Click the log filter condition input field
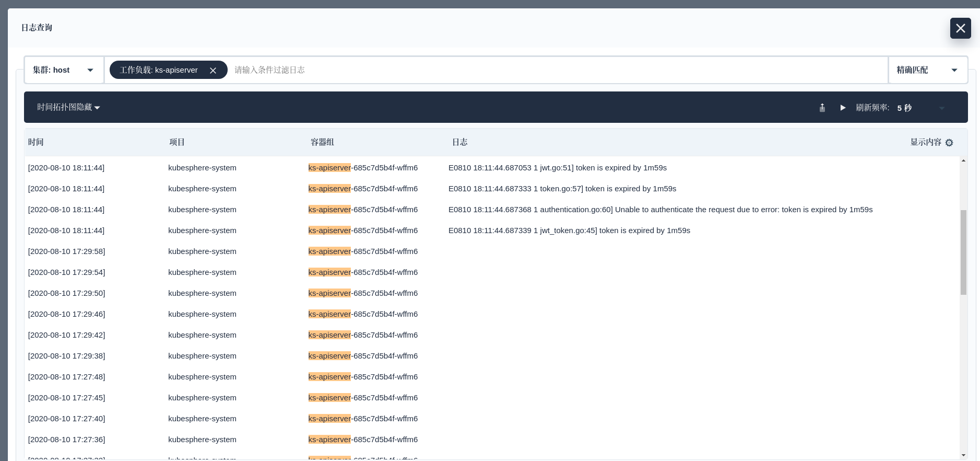 click(x=558, y=70)
